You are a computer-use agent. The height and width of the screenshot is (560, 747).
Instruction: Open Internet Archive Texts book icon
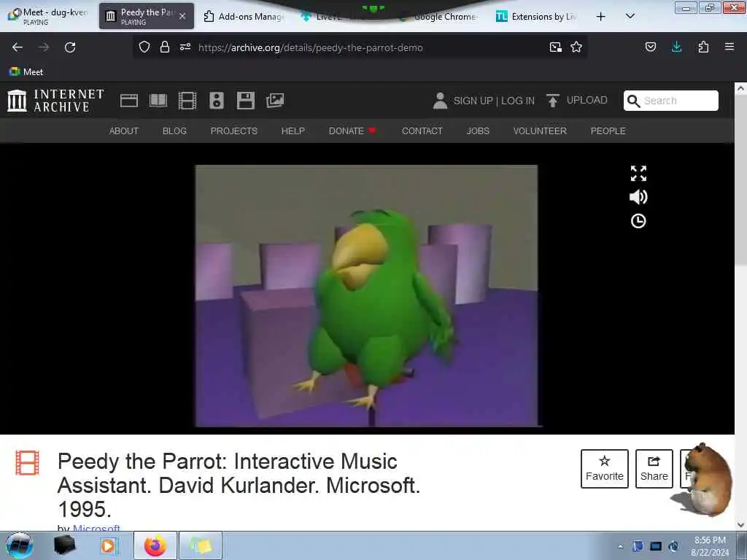click(x=158, y=101)
